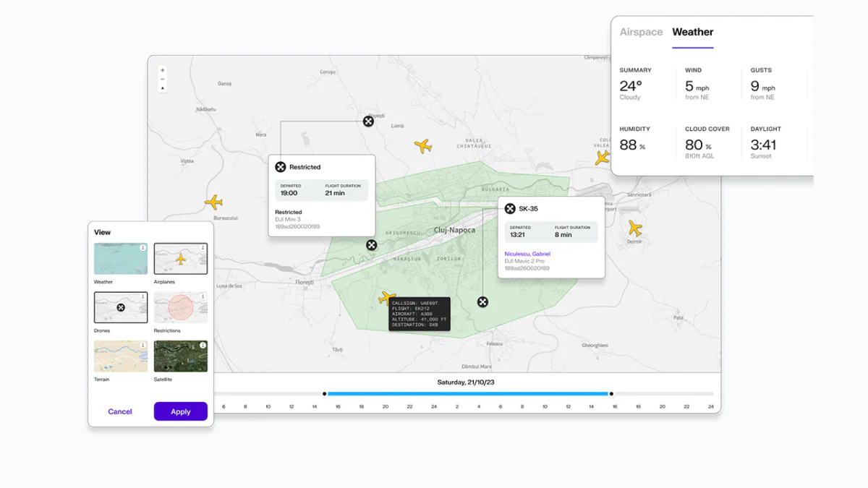The width and height of the screenshot is (868, 488).
Task: Click the UAE69T flight details tooltip
Action: [420, 314]
